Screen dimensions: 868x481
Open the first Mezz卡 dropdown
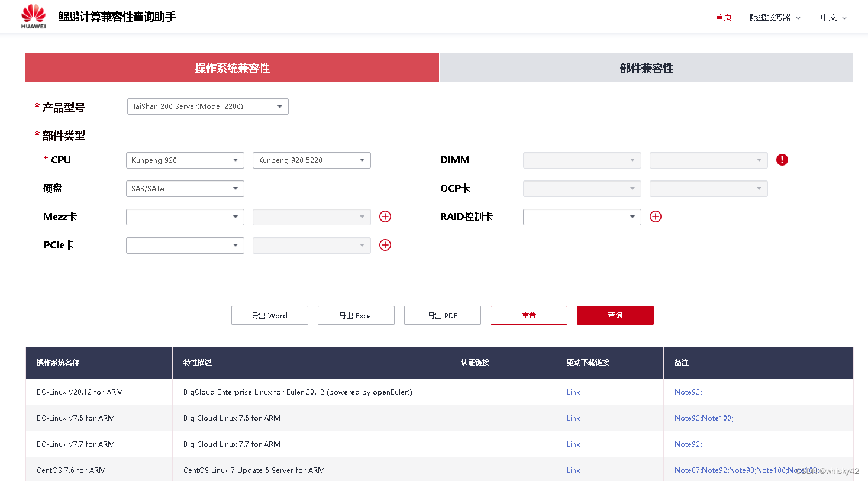click(x=185, y=217)
